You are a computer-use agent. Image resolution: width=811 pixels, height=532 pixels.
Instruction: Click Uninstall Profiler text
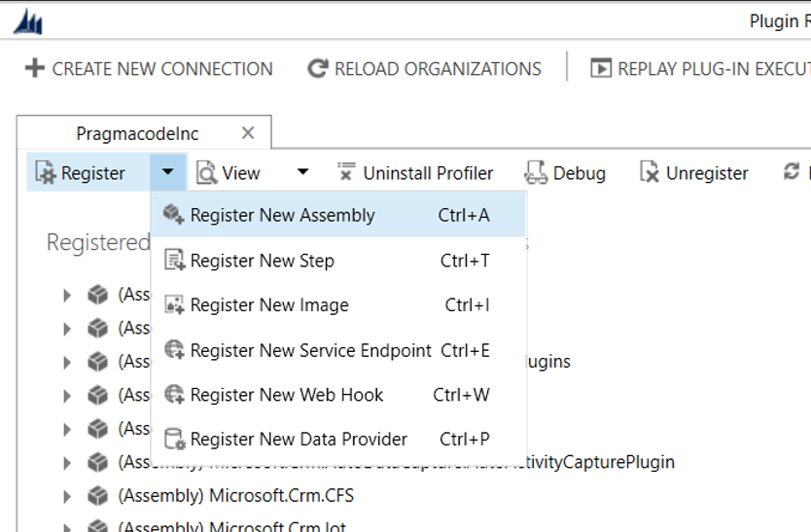(x=428, y=173)
